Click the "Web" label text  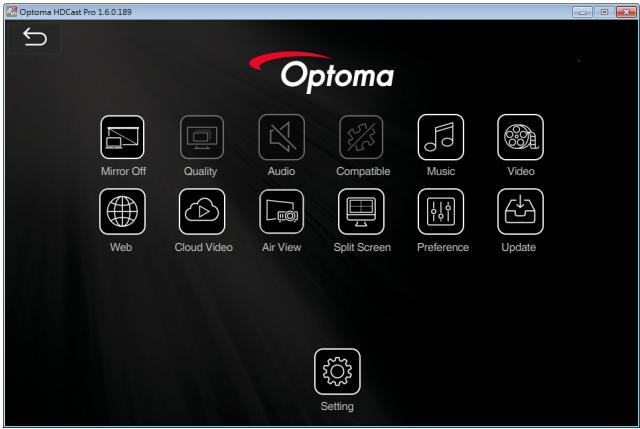click(x=121, y=247)
